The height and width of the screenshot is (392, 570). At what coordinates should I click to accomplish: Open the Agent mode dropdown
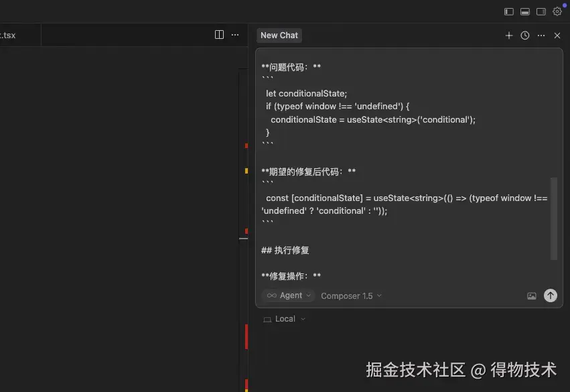(288, 296)
